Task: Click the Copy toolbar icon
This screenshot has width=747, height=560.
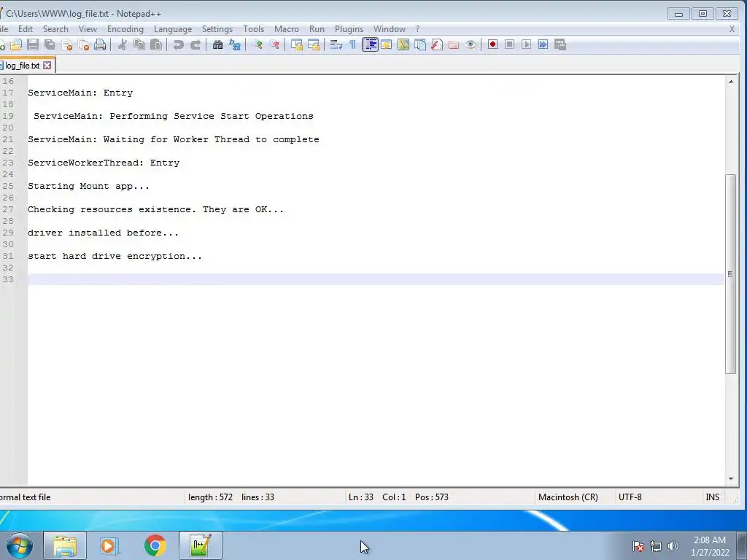Action: [139, 44]
